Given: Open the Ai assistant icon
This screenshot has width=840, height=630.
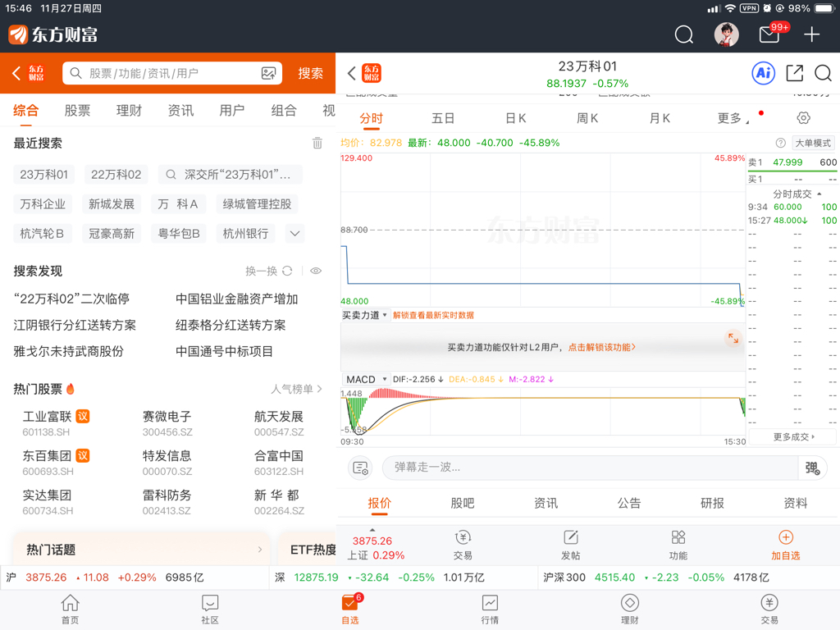Looking at the screenshot, I should 764,73.
